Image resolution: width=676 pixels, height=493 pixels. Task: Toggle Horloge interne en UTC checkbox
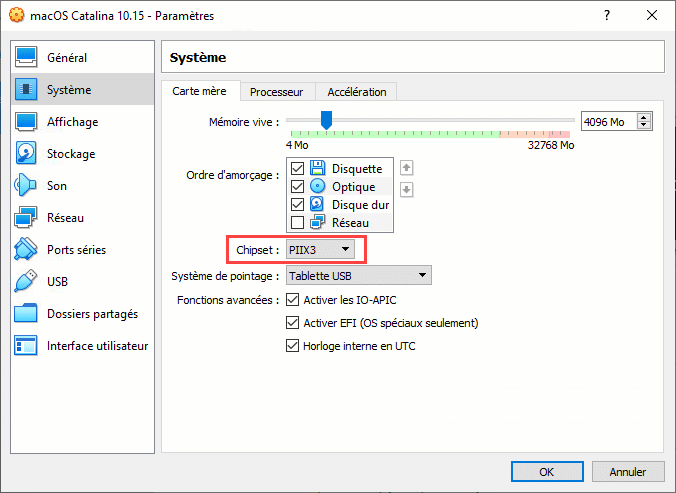click(x=293, y=345)
